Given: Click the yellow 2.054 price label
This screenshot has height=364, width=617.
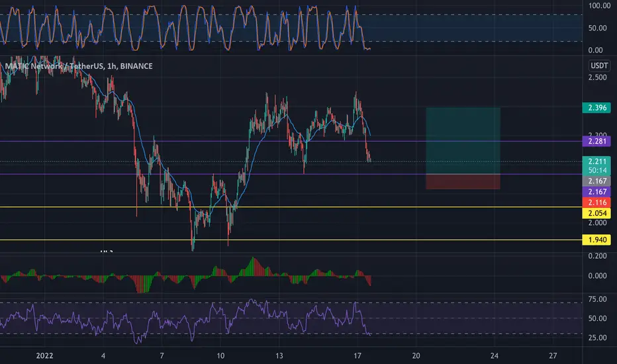Looking at the screenshot, I should tap(596, 213).
